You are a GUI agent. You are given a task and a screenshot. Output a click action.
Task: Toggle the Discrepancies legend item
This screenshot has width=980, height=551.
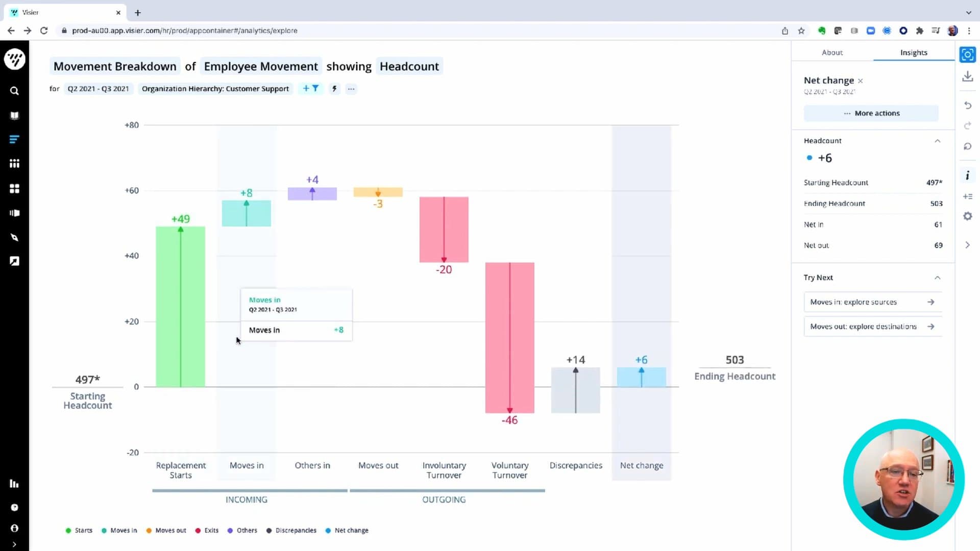coord(296,530)
